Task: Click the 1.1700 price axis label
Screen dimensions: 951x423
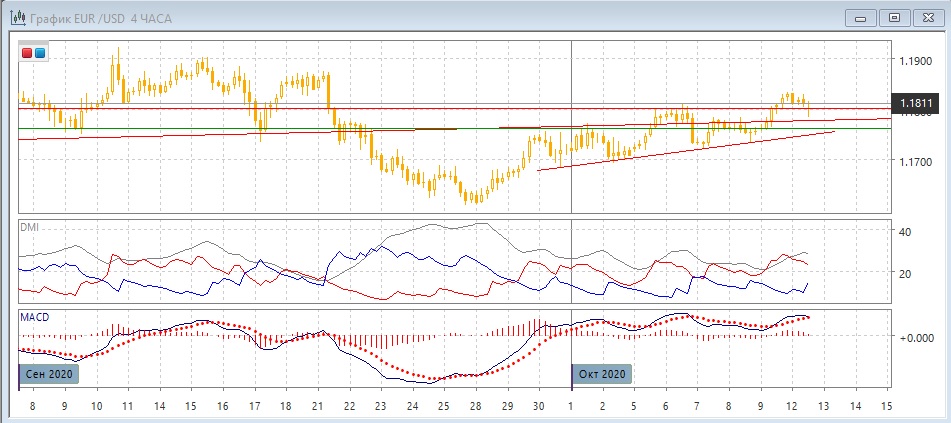Action: pos(917,160)
